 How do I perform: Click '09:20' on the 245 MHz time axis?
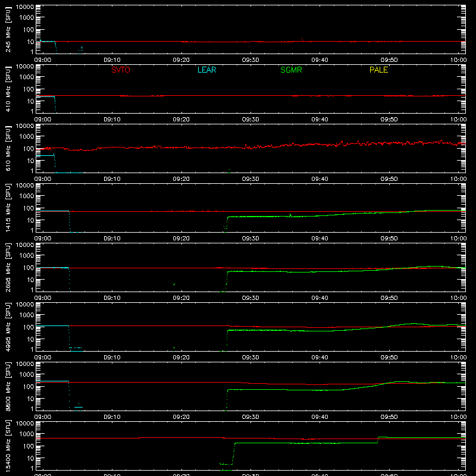point(181,60)
